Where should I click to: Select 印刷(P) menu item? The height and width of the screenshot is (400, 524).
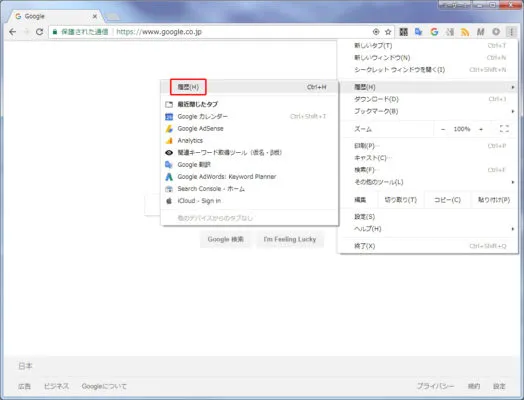428,146
